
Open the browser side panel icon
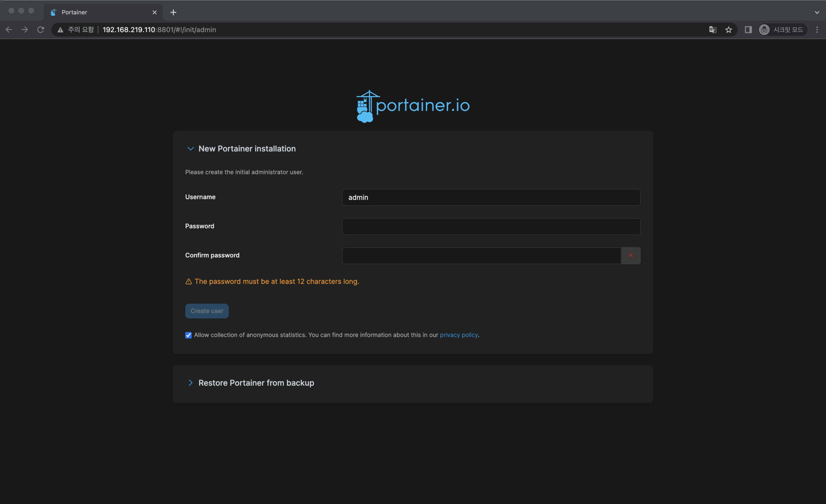748,29
